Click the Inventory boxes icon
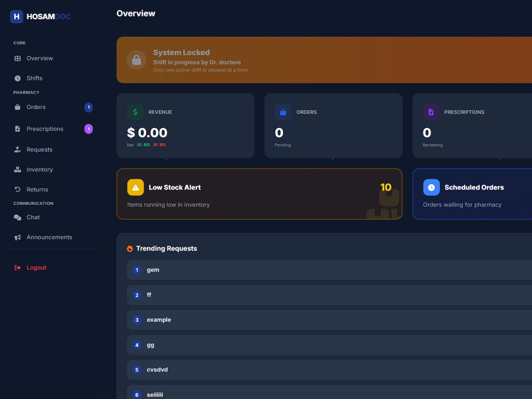Image resolution: width=532 pixels, height=399 pixels. pos(18,170)
